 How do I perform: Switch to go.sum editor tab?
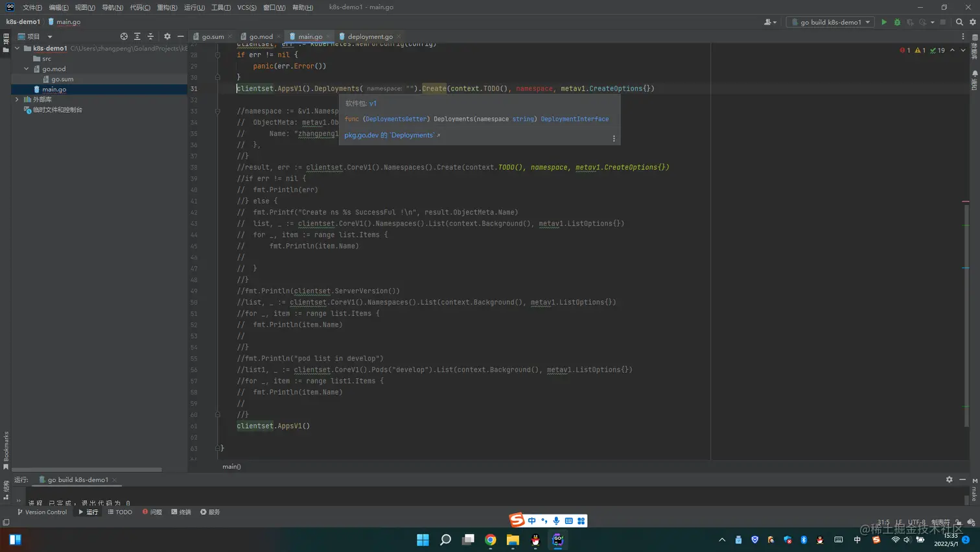click(213, 36)
